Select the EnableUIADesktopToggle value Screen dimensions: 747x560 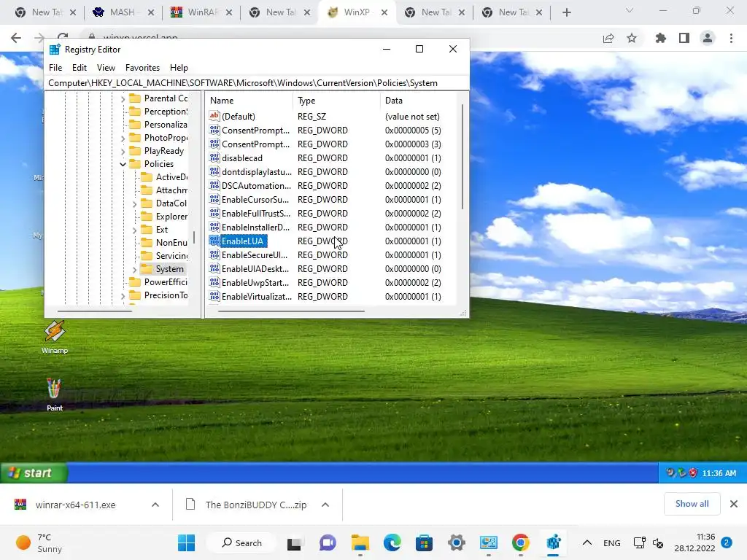pos(255,268)
